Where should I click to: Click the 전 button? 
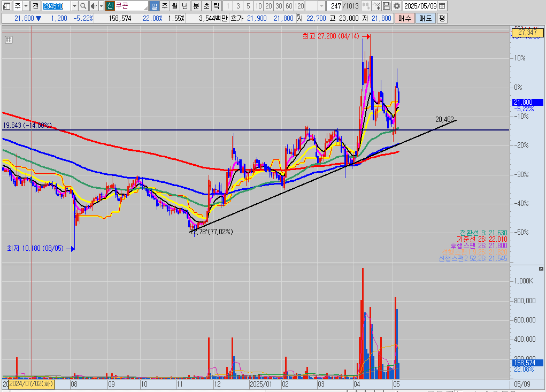35,6
